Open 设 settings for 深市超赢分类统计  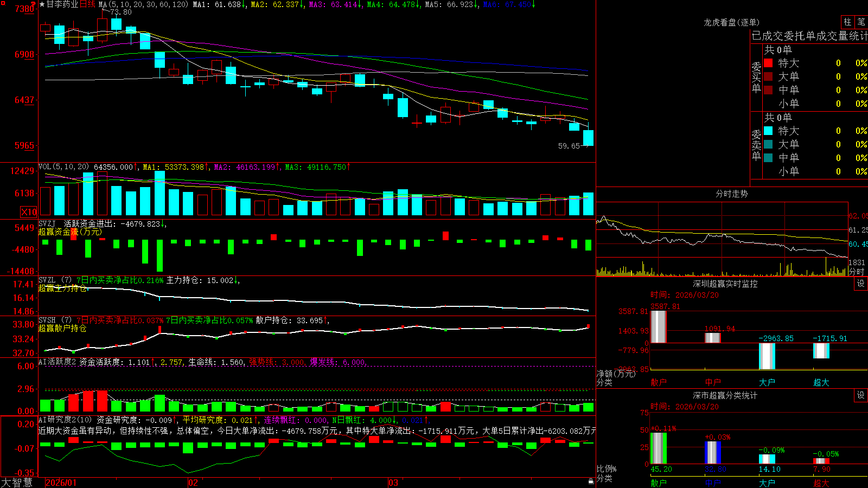pyautogui.click(x=861, y=395)
